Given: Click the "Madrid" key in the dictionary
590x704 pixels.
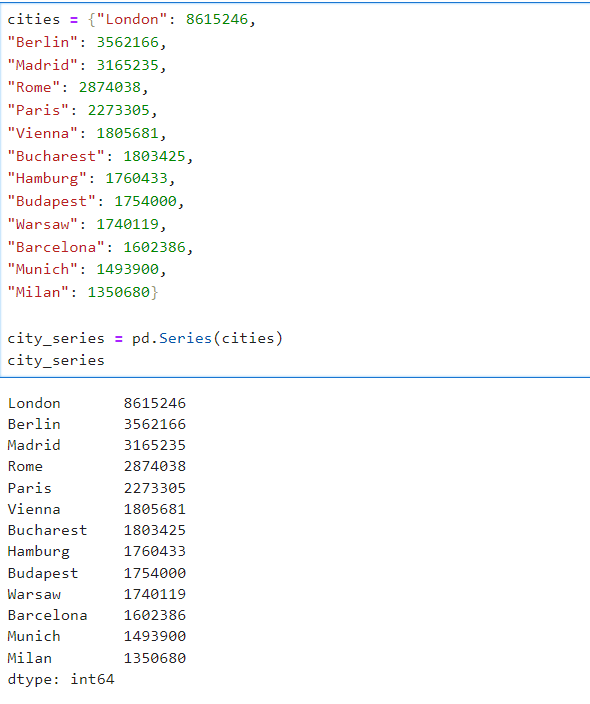Looking at the screenshot, I should pyautogui.click(x=43, y=65).
